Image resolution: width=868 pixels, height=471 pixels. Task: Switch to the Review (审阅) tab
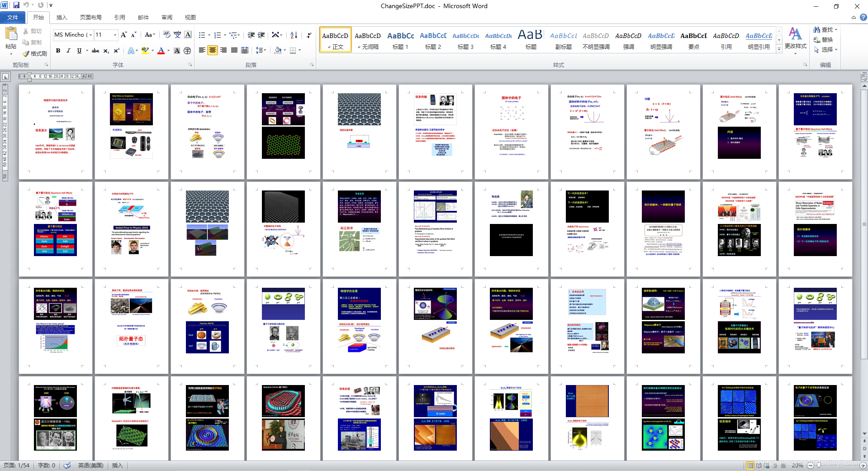coord(167,18)
